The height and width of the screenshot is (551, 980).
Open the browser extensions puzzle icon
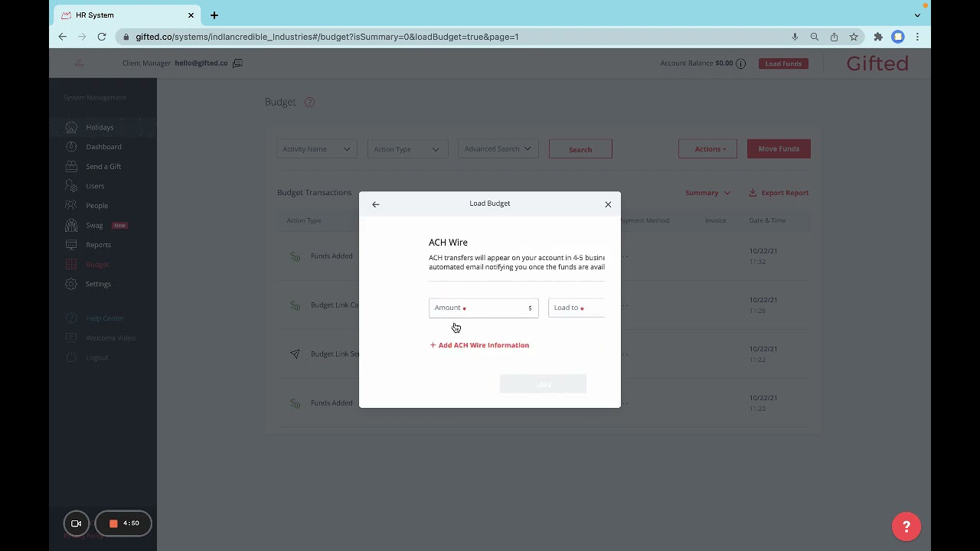pos(878,37)
